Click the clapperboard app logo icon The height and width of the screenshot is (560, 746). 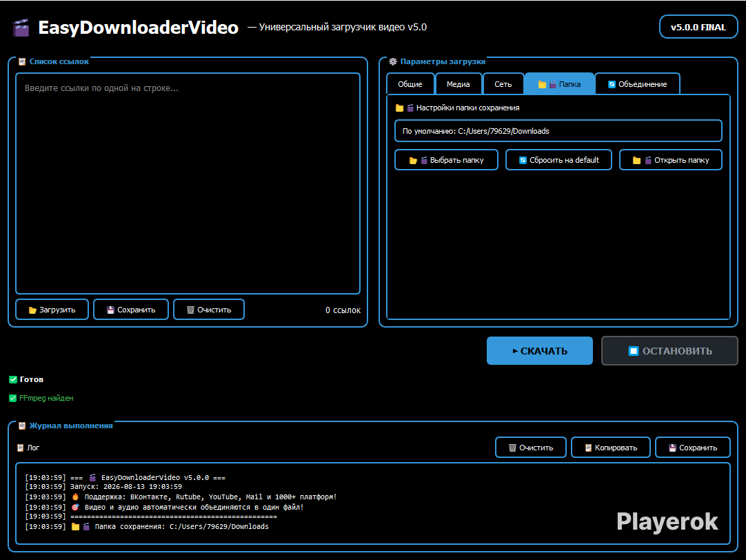(21, 28)
